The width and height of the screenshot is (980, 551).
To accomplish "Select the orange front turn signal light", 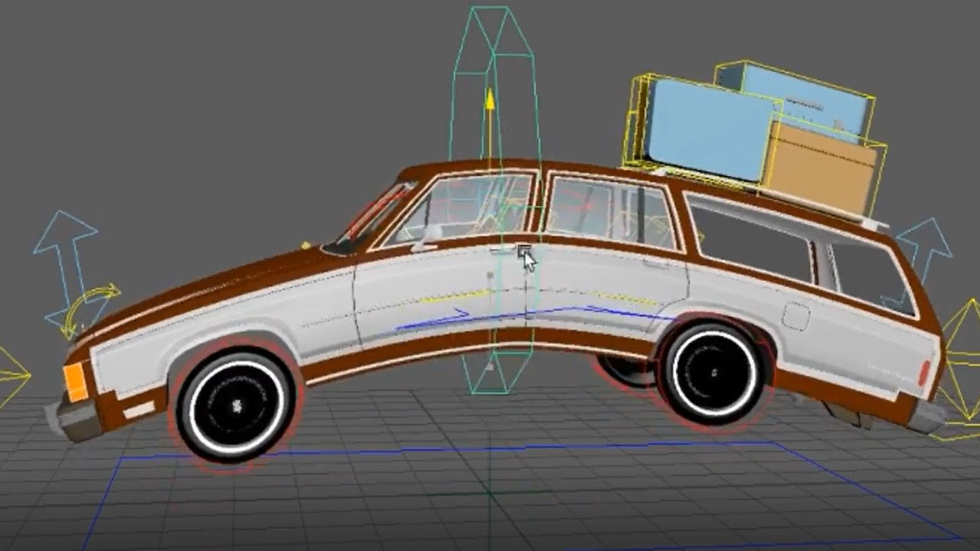I will click(75, 381).
